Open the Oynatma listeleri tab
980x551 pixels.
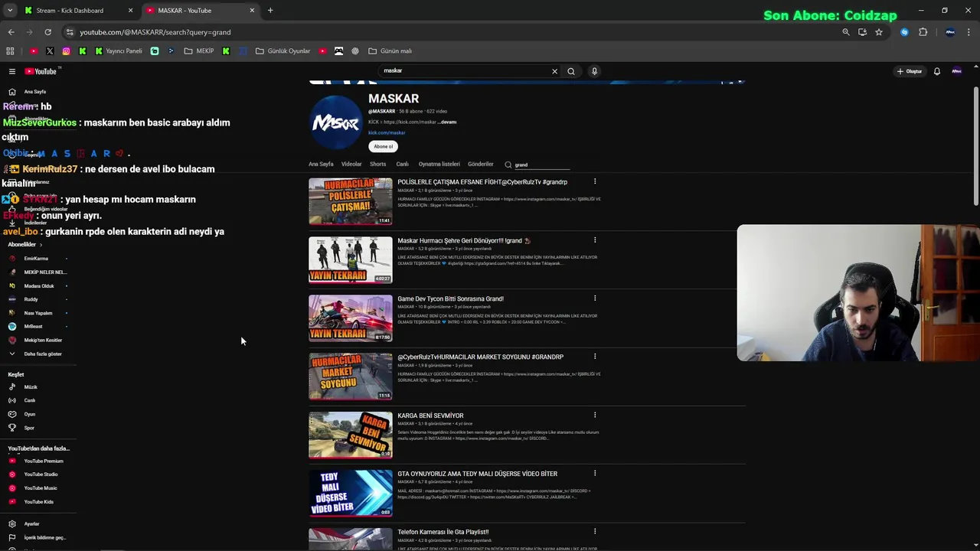(439, 164)
